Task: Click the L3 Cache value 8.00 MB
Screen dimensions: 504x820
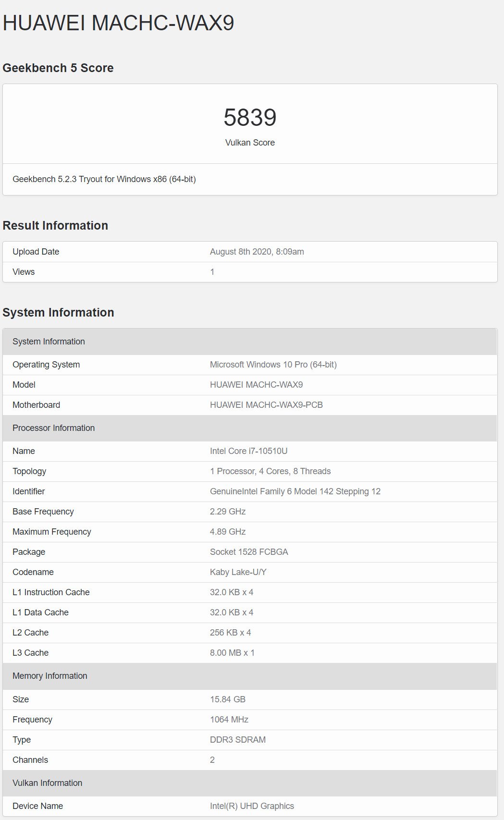Action: click(233, 653)
